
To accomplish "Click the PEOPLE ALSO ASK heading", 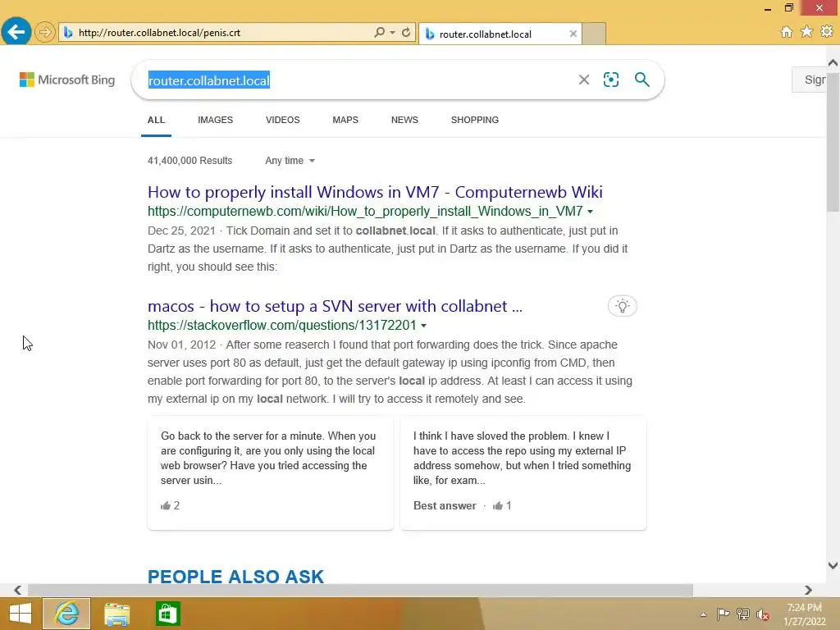I will (x=235, y=577).
